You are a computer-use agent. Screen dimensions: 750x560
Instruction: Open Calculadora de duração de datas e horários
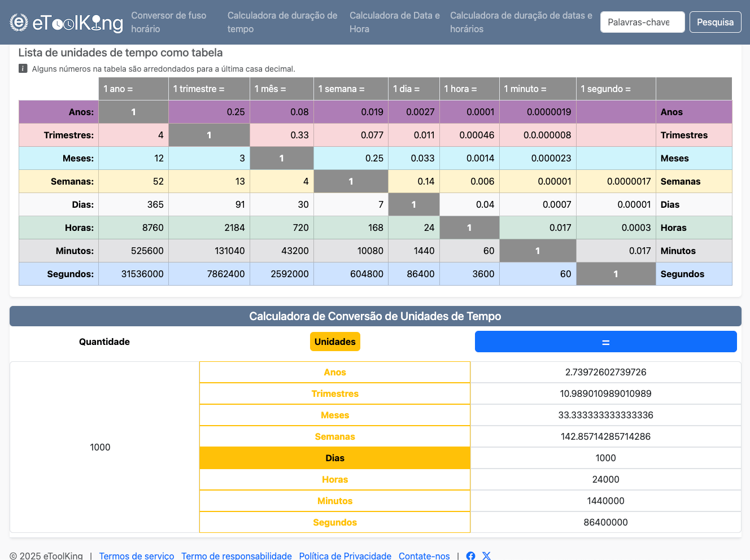(x=521, y=22)
